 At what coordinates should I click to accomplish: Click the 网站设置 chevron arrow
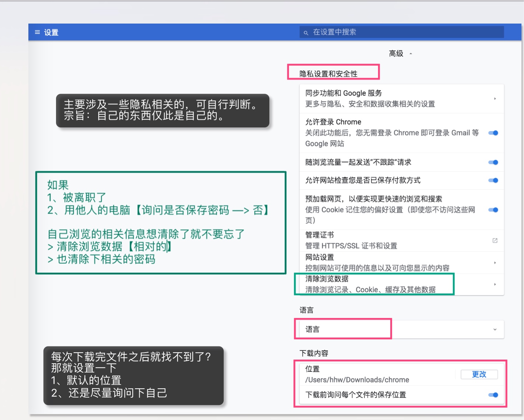pos(495,262)
